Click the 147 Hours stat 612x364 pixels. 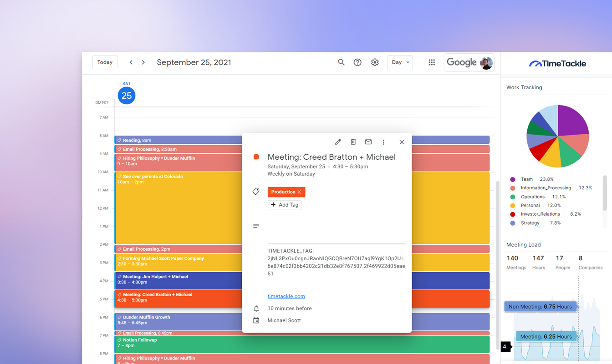[x=539, y=263]
